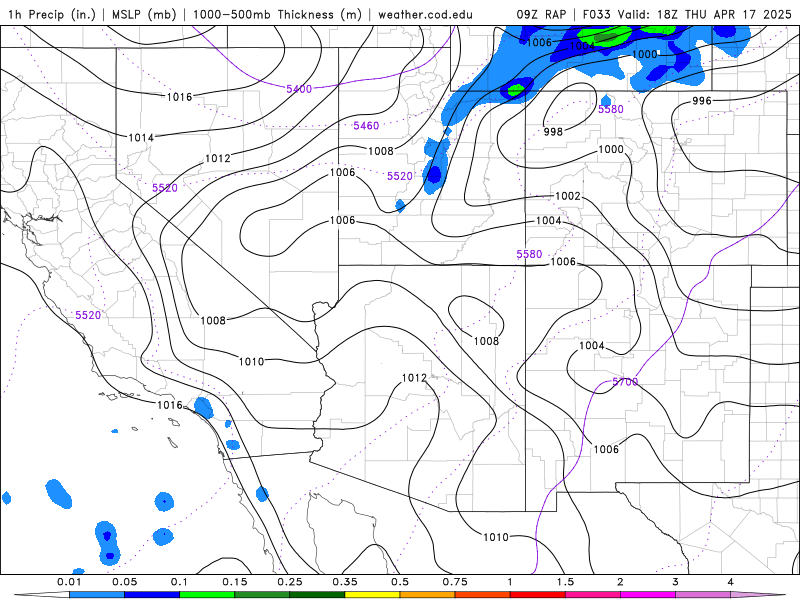Viewport: 800px width, 600px height.
Task: Click the red 1 inch legend swatch
Action: pyautogui.click(x=537, y=595)
